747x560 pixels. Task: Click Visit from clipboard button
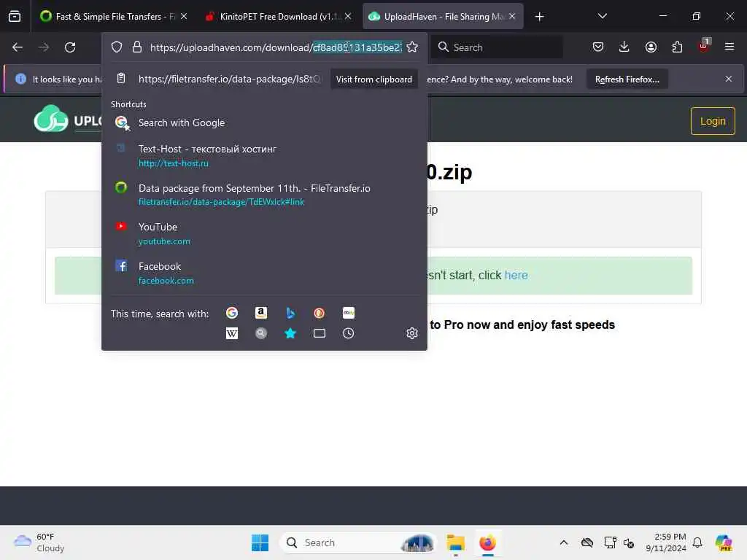tap(374, 79)
